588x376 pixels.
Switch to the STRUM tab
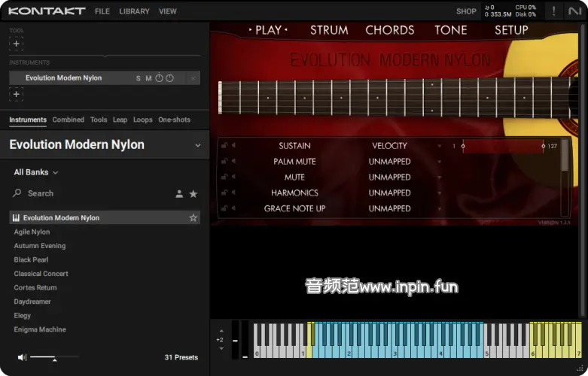point(329,30)
